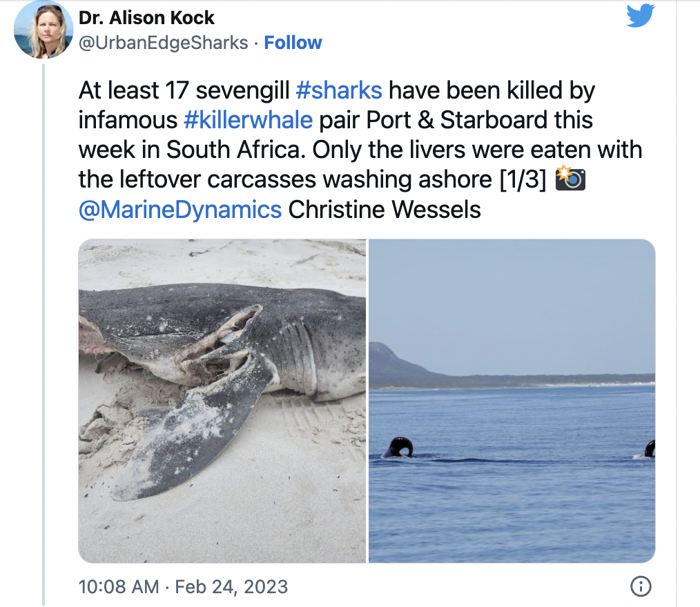This screenshot has height=607, width=700.
Task: Visit the @UrbanEdgeSharks handle link
Action: tap(164, 43)
